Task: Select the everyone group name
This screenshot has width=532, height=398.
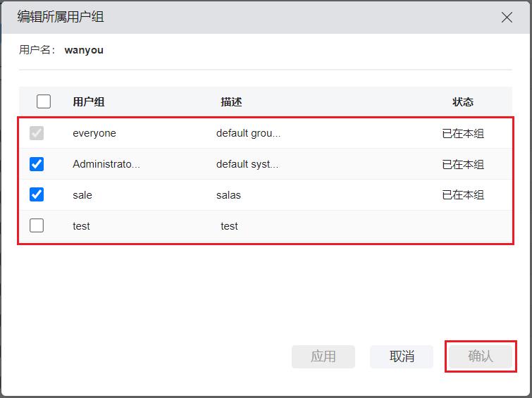Action: [94, 133]
